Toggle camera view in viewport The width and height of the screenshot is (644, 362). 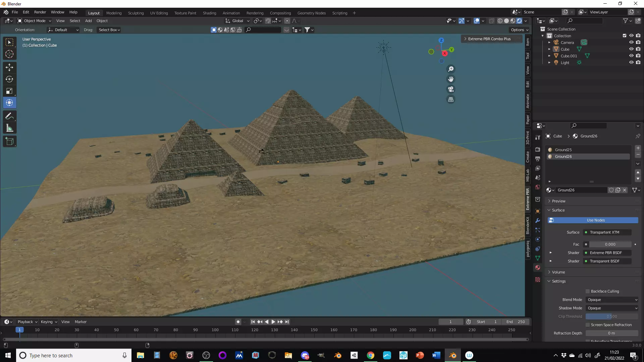coord(451,89)
